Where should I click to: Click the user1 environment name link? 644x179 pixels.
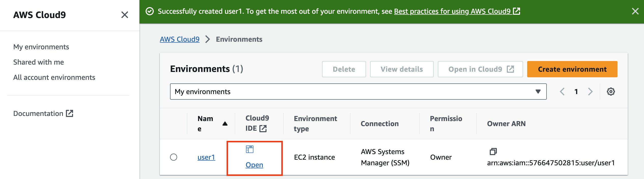pyautogui.click(x=206, y=157)
